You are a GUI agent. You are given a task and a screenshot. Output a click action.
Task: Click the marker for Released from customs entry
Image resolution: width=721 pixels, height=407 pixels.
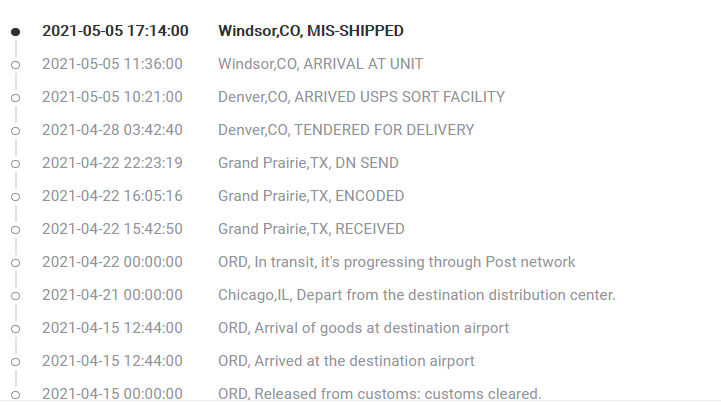(x=15, y=395)
